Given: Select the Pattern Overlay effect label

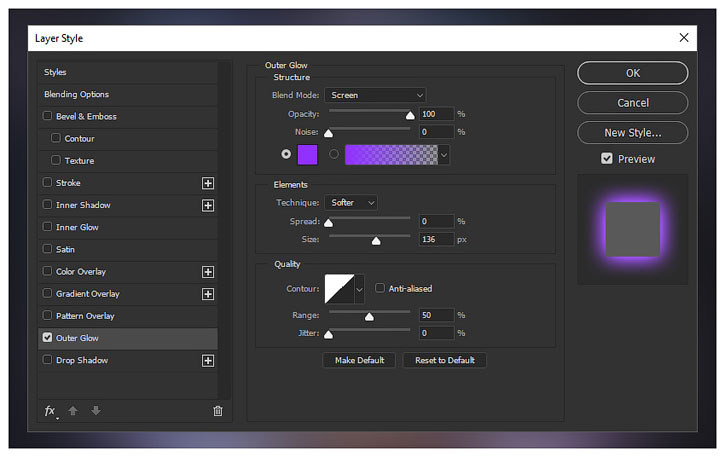Looking at the screenshot, I should pyautogui.click(x=85, y=316).
